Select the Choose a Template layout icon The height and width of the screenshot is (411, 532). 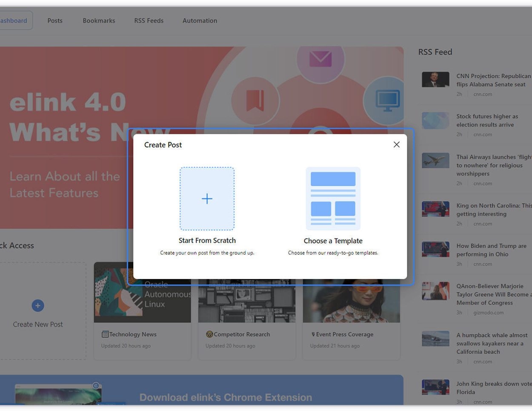click(332, 199)
